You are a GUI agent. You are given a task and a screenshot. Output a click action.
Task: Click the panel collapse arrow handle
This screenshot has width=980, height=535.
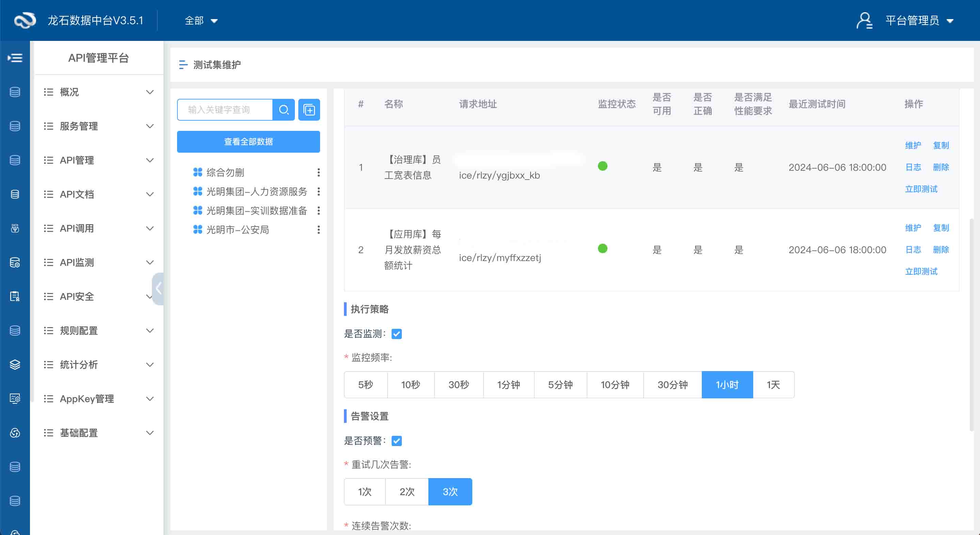pos(158,289)
